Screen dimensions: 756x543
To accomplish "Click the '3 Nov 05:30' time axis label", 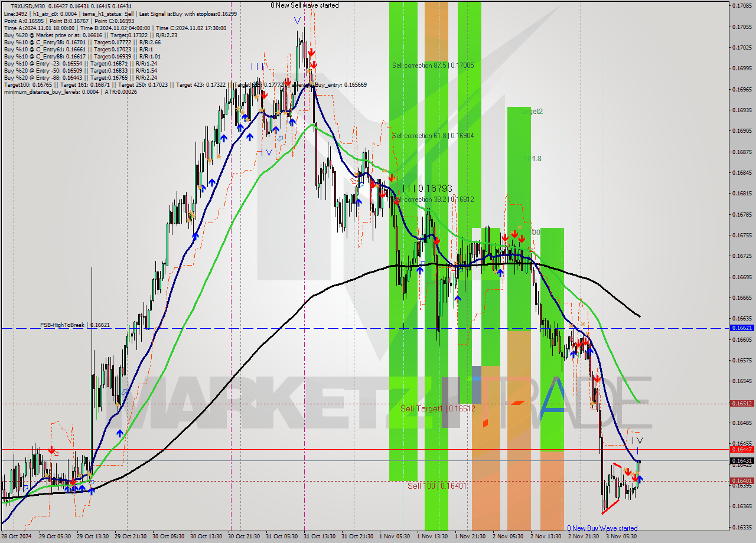I will (x=623, y=537).
